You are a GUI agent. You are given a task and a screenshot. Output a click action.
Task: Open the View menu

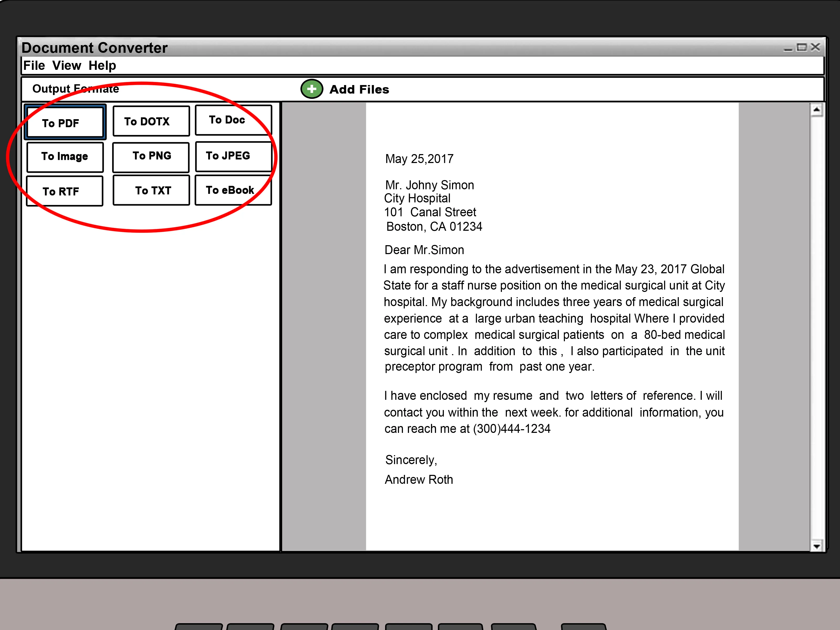tap(66, 66)
